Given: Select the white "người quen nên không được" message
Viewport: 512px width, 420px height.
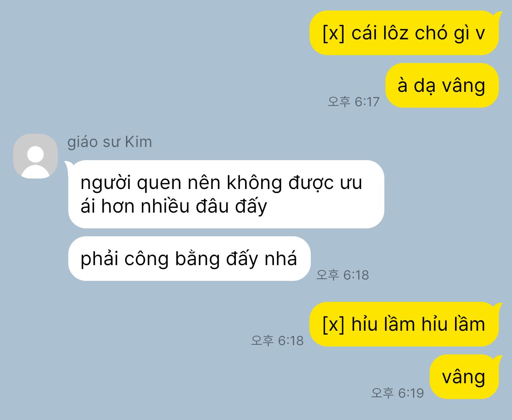Looking at the screenshot, I should coord(226,194).
